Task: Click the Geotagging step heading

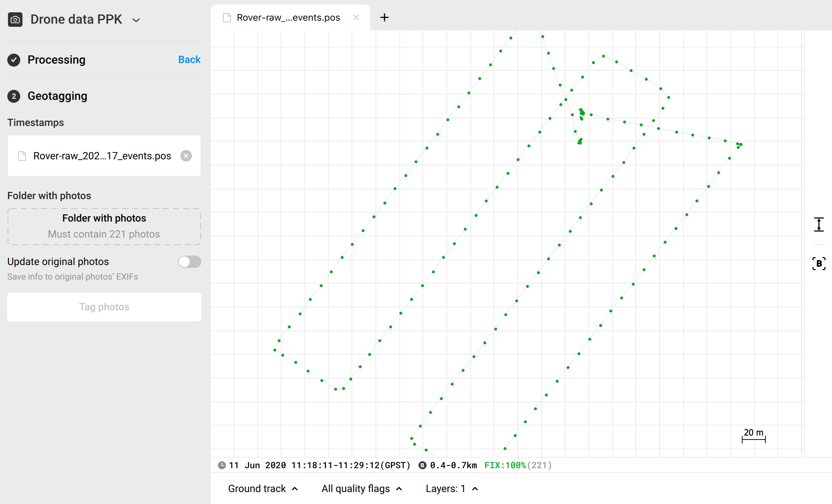Action: point(57,96)
